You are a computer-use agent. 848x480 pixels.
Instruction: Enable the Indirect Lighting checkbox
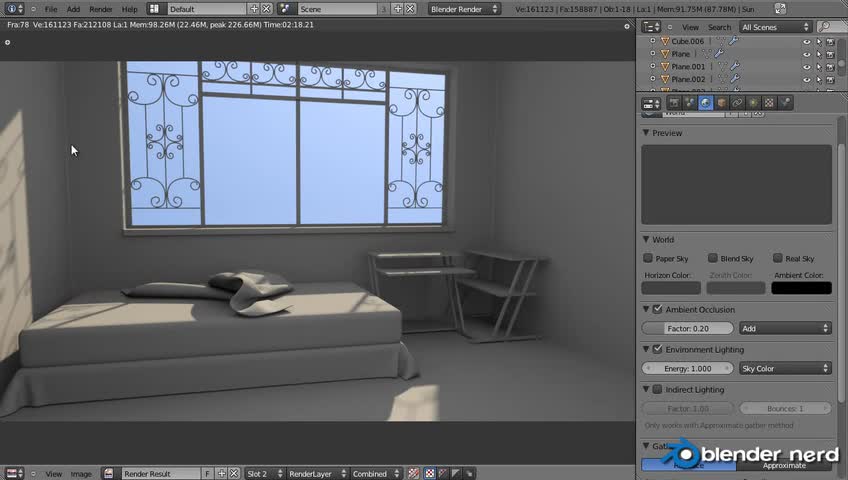tap(658, 389)
